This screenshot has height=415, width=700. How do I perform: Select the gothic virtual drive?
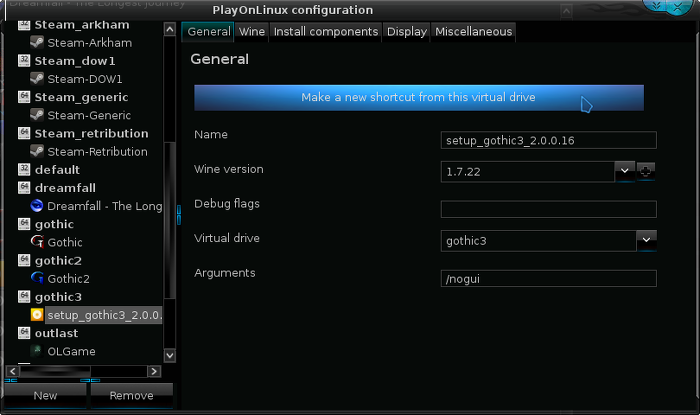click(x=54, y=224)
